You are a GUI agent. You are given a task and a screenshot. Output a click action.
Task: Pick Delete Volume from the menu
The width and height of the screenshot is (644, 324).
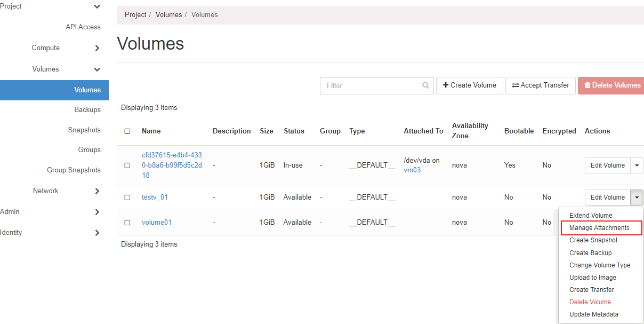[x=590, y=302]
